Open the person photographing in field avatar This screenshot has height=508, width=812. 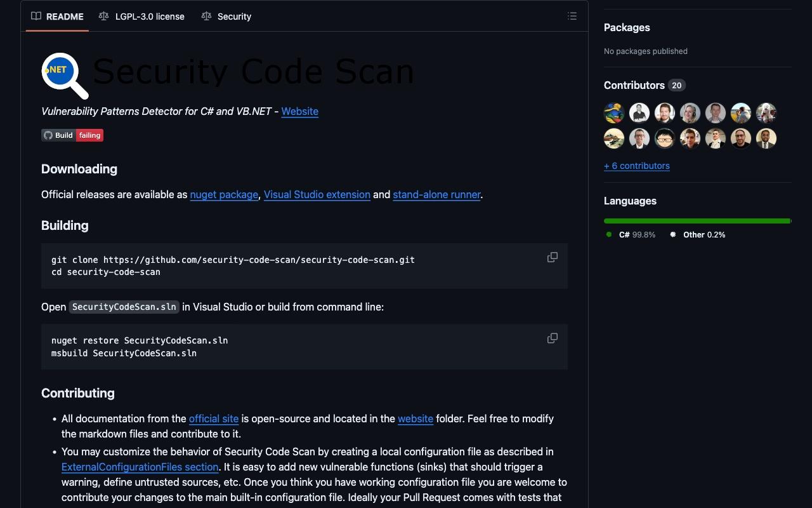pyautogui.click(x=741, y=113)
